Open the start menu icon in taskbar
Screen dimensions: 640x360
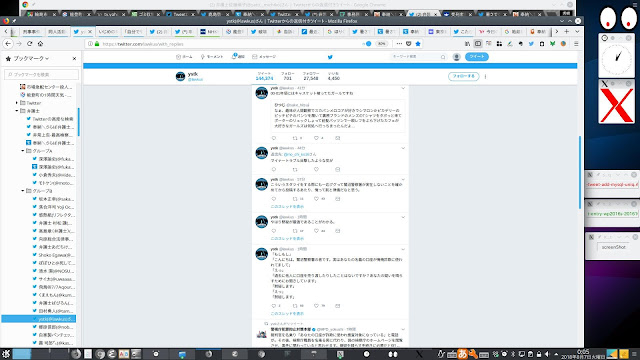[x=5, y=354]
